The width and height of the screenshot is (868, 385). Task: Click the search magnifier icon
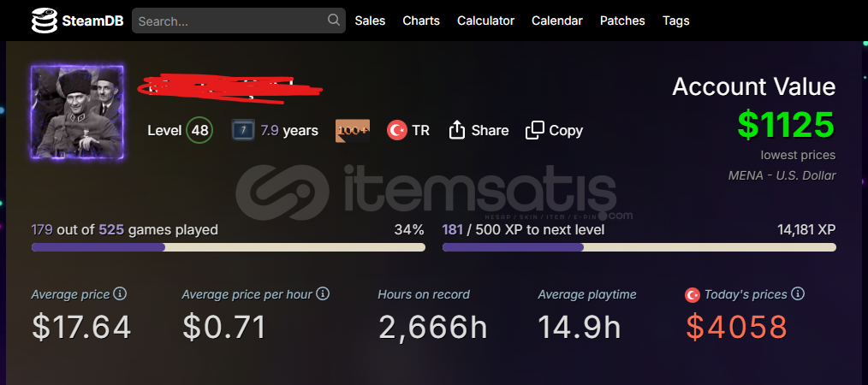pyautogui.click(x=333, y=20)
